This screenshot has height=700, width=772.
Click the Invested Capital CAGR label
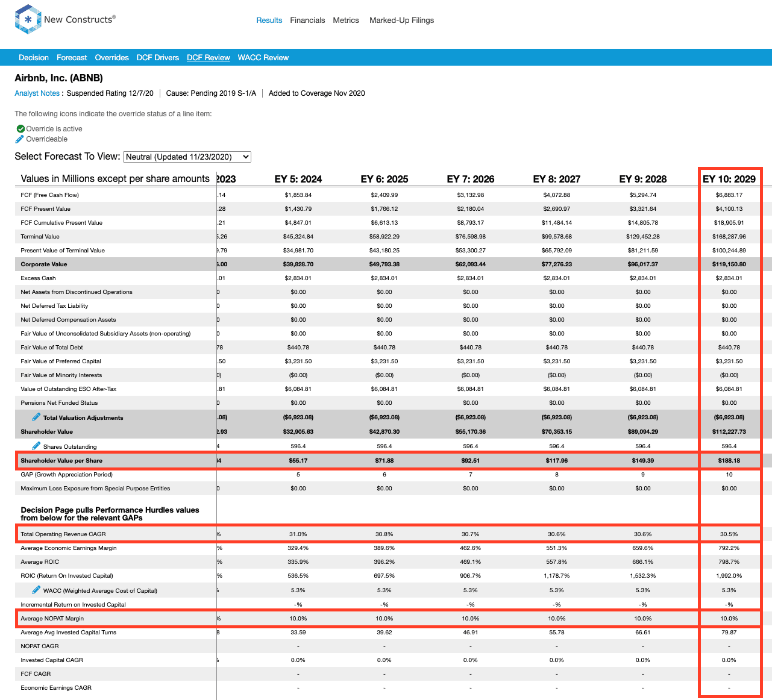[x=52, y=660]
